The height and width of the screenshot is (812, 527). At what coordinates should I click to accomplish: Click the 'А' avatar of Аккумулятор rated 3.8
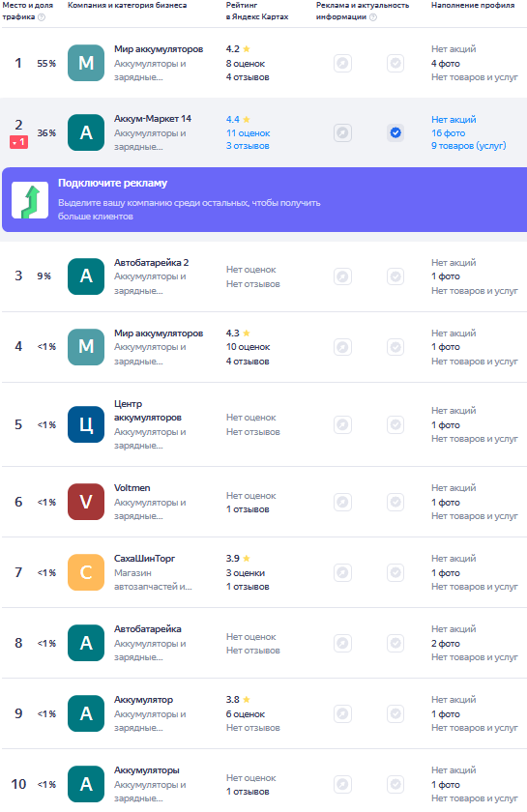pyautogui.click(x=86, y=713)
